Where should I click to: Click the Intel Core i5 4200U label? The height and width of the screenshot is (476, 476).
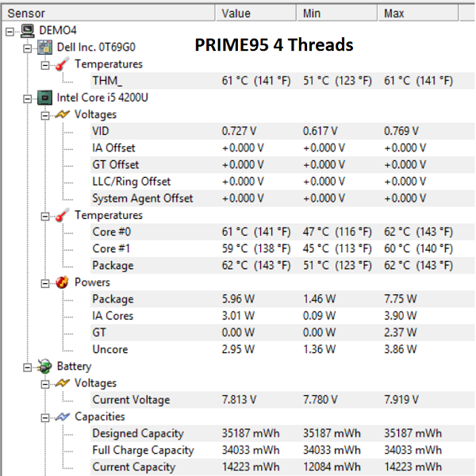(102, 98)
